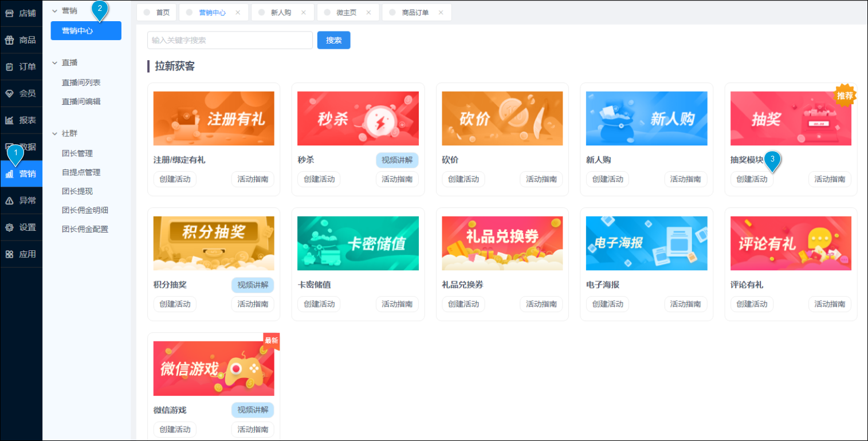Switch to the 商品订单 tab
The image size is (868, 441).
click(x=416, y=13)
